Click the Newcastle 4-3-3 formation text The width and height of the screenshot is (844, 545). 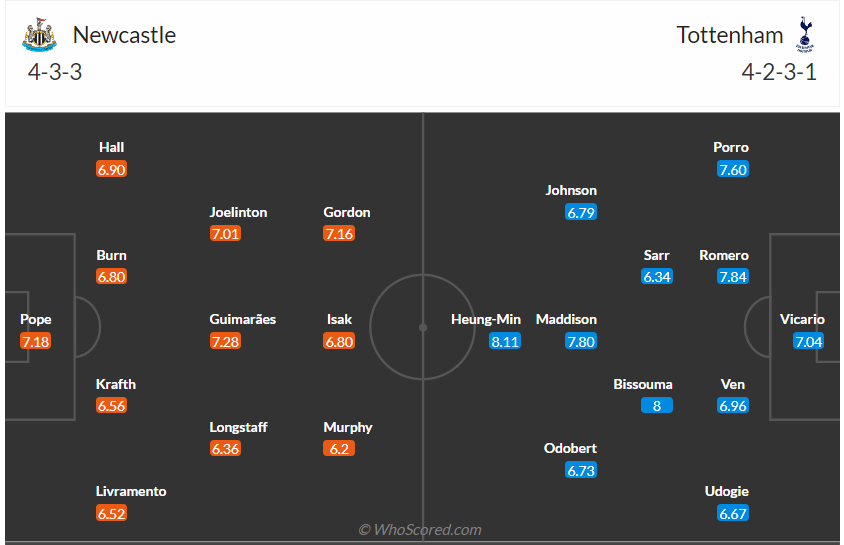tap(55, 72)
